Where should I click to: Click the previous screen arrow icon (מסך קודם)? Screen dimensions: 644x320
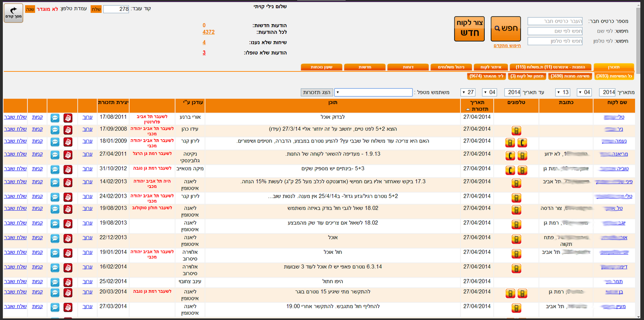pos(13,13)
